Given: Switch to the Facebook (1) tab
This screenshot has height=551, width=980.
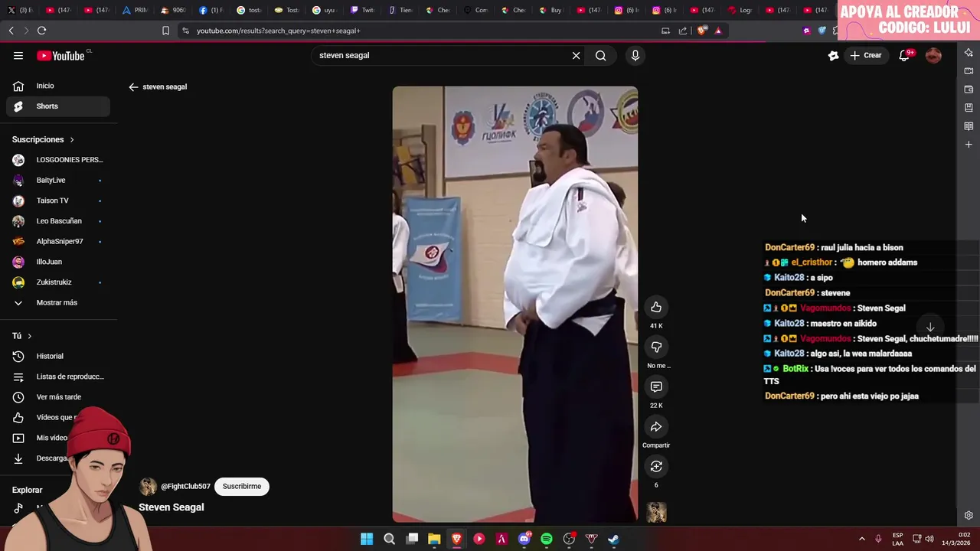Looking at the screenshot, I should click(211, 10).
